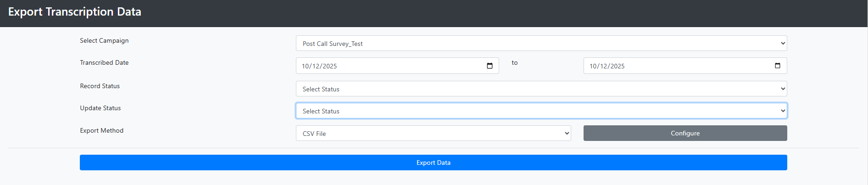Expand the Record Status dropdown
The width and height of the screenshot is (868, 185).
(x=541, y=89)
